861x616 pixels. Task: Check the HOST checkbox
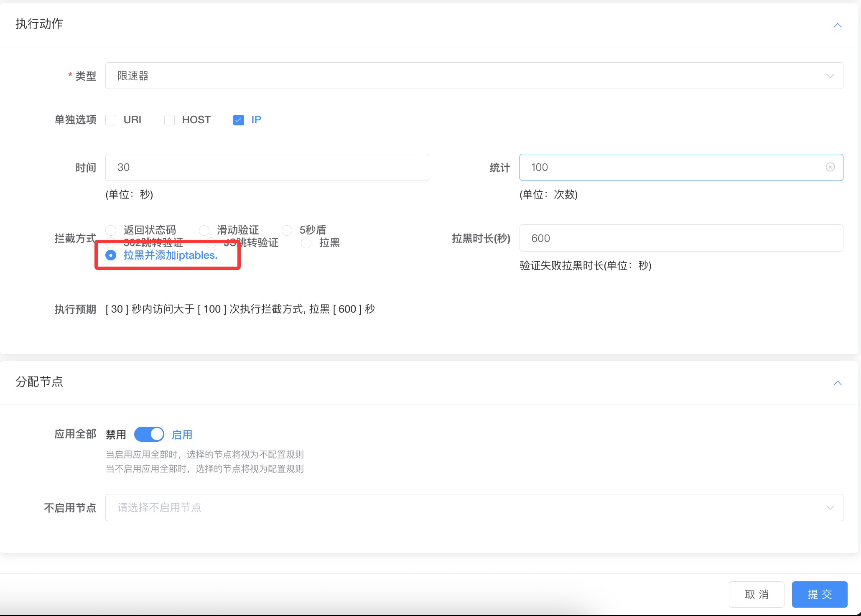tap(169, 120)
